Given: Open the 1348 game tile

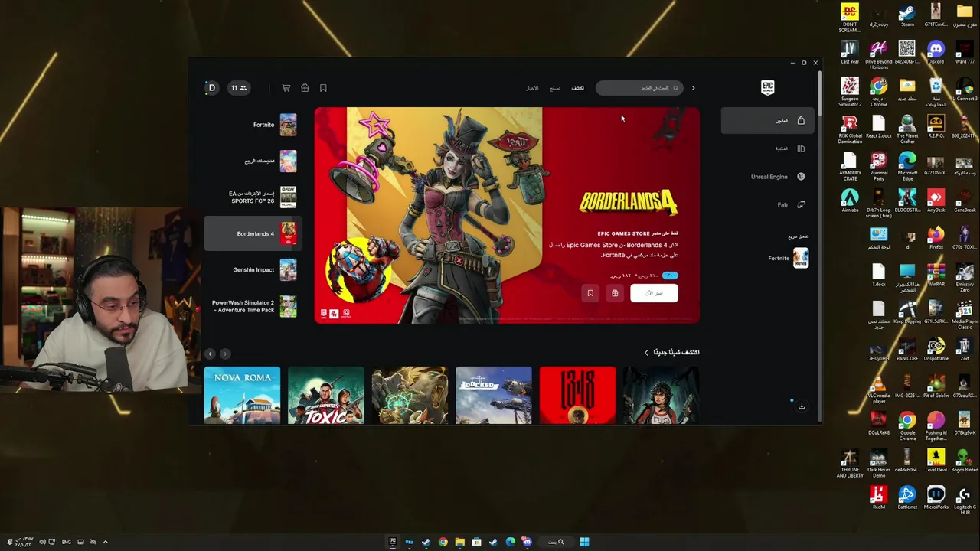Looking at the screenshot, I should click(577, 396).
